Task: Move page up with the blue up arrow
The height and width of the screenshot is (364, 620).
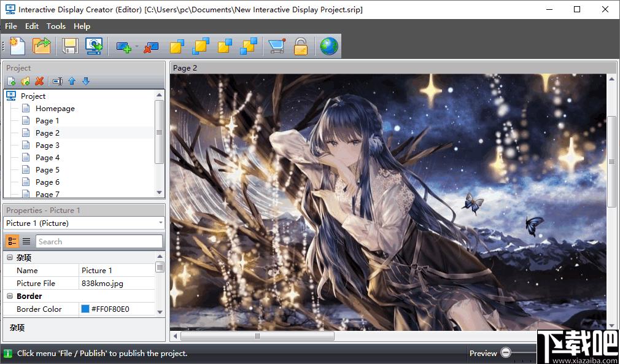Action: pyautogui.click(x=72, y=82)
